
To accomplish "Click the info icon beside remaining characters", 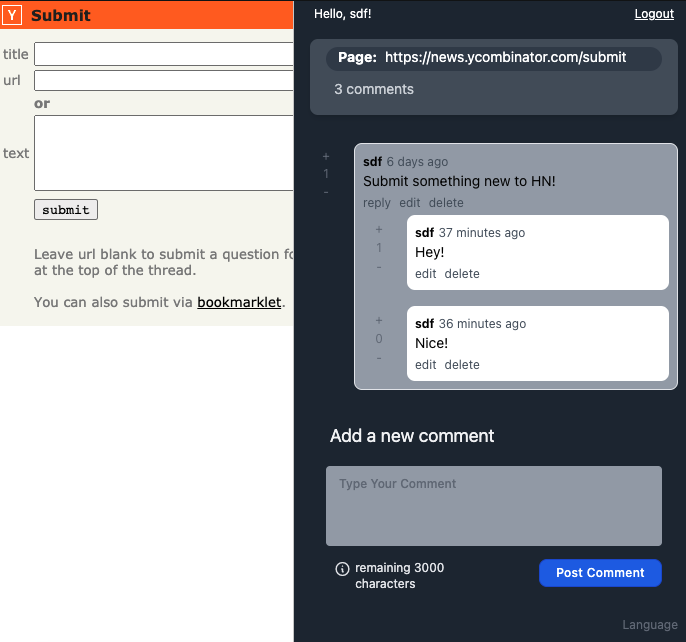I will tap(342, 568).
